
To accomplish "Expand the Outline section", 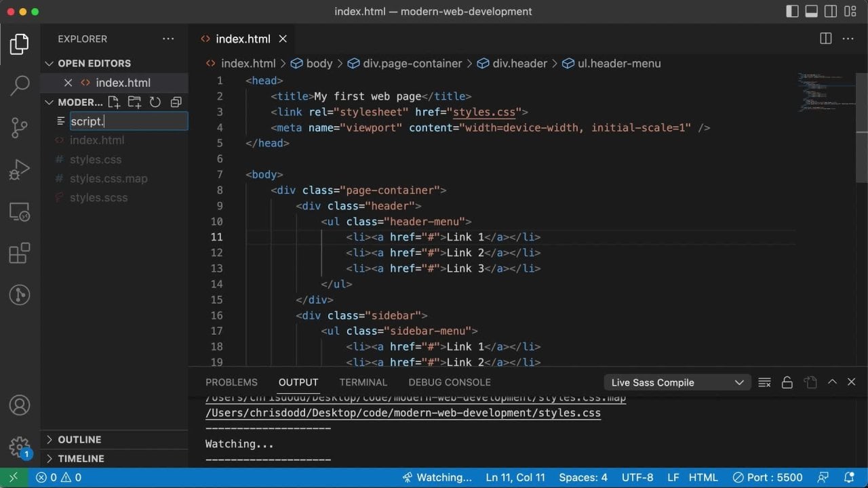I will 79,439.
